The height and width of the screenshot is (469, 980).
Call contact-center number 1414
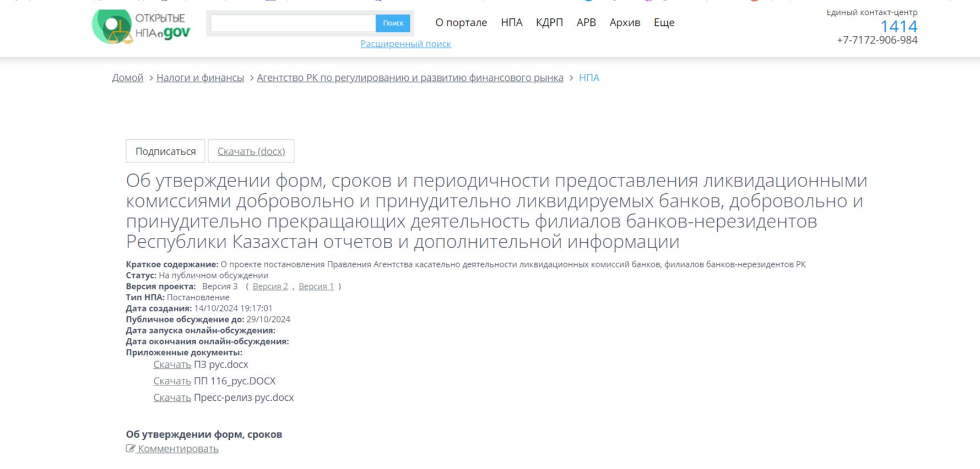[x=898, y=26]
